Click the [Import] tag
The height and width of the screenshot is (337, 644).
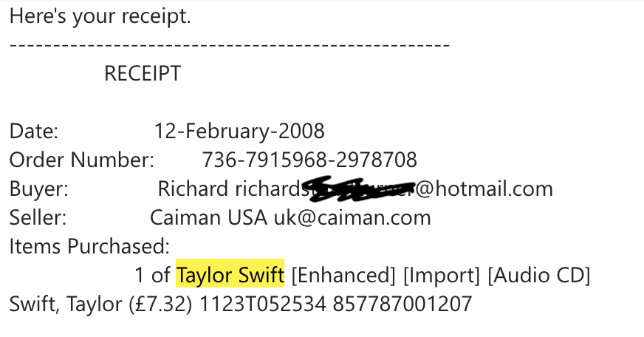[442, 276]
